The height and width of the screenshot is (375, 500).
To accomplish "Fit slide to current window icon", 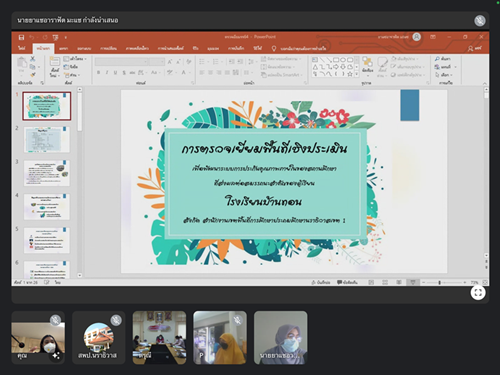I will click(x=485, y=282).
